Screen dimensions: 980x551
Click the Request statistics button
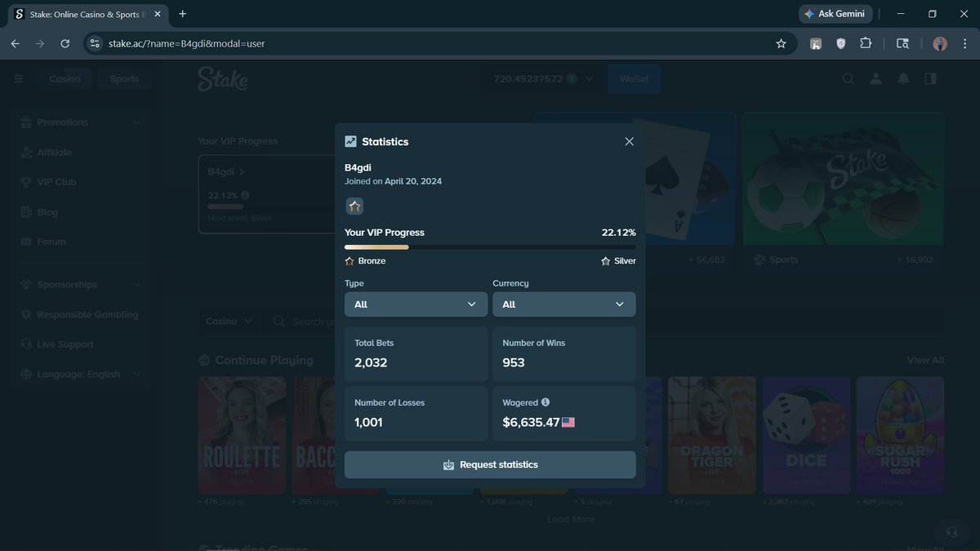tap(490, 464)
